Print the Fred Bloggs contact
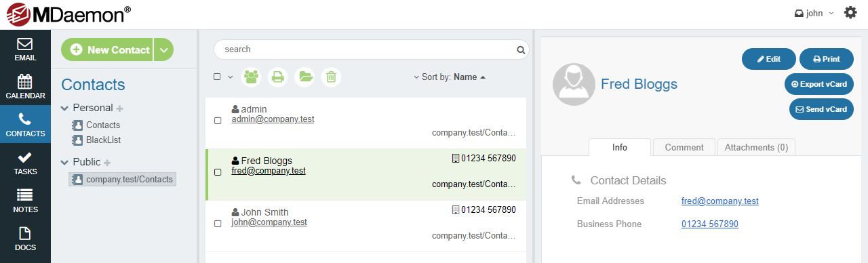 click(x=827, y=59)
